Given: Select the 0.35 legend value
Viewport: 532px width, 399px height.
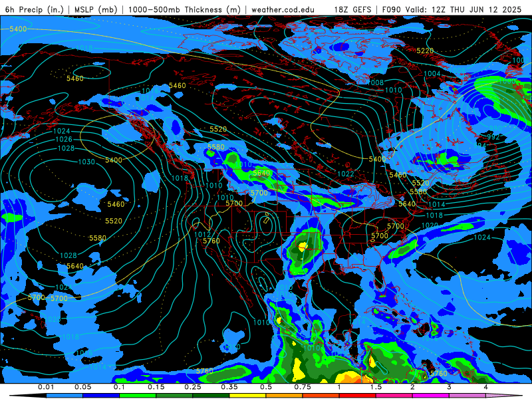Looking at the screenshot, I should pos(229,387).
